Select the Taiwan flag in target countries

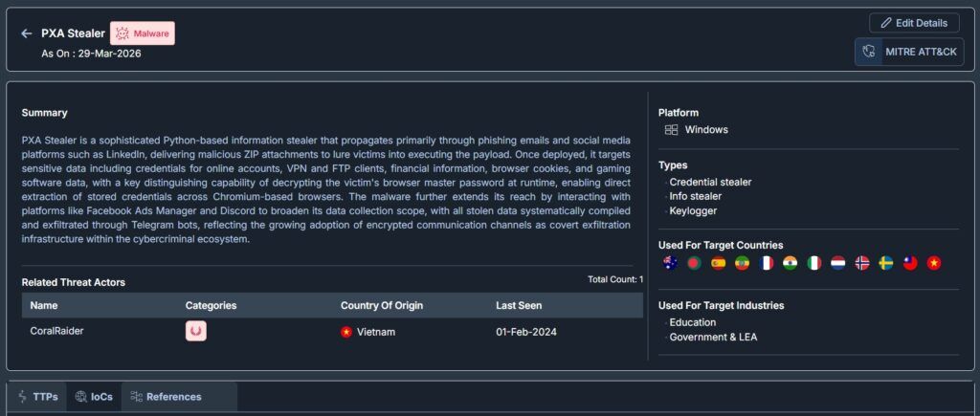910,263
